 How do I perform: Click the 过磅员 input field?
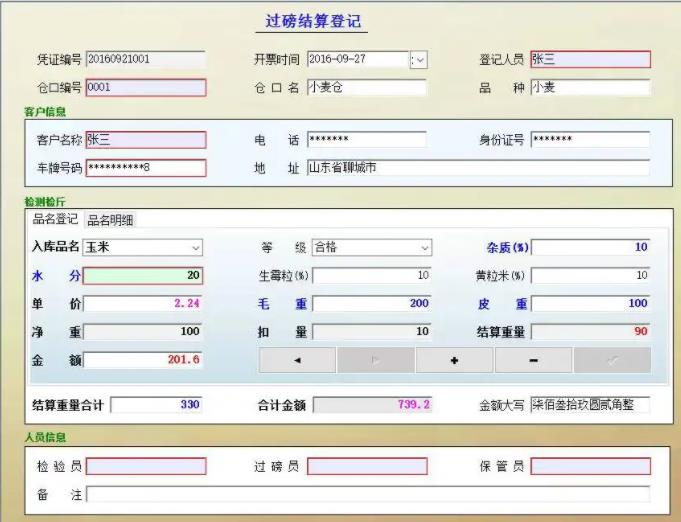tap(367, 467)
